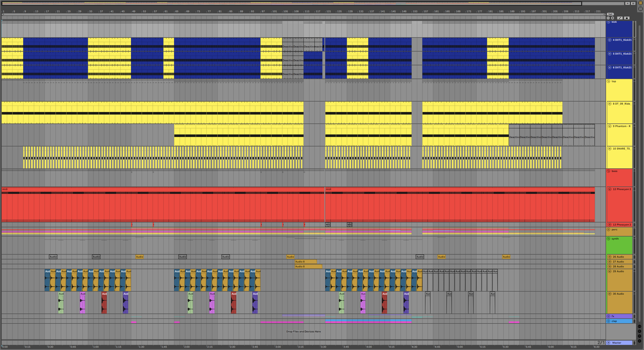Toggle mixer section with M button
644x350 pixels.
pyautogui.click(x=639, y=336)
